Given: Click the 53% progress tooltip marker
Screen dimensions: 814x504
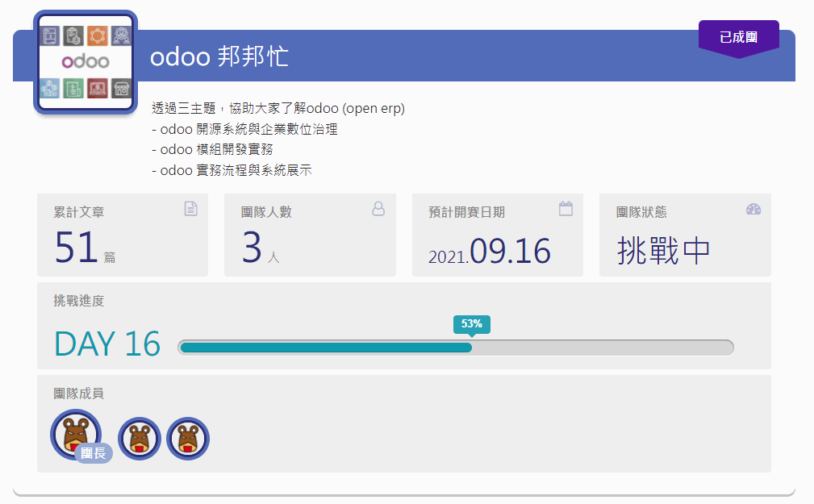Looking at the screenshot, I should pyautogui.click(x=471, y=324).
